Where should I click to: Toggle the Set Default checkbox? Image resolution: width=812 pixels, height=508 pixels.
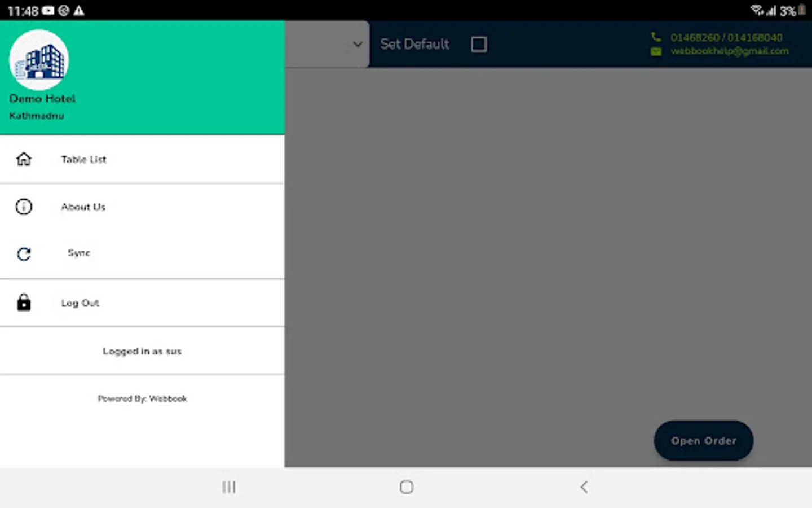point(479,44)
